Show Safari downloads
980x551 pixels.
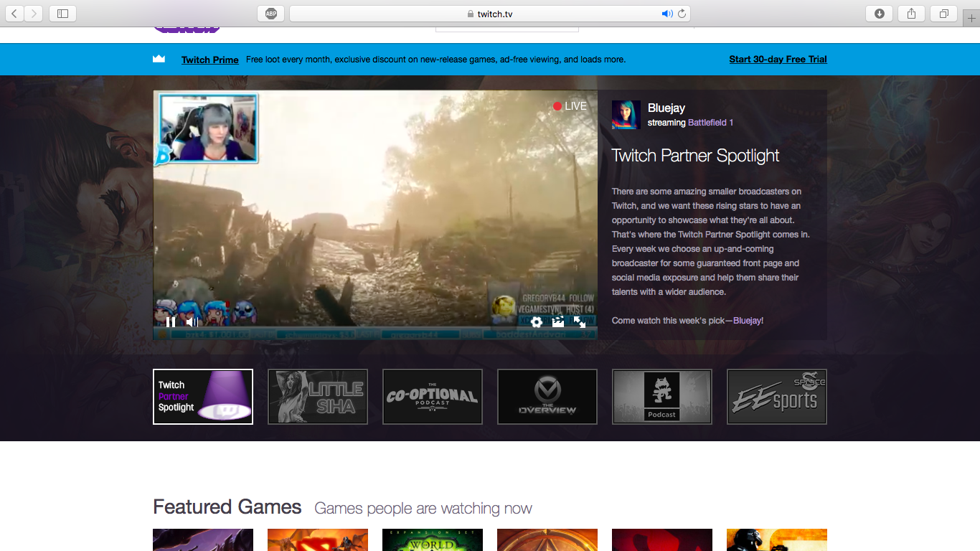point(880,14)
